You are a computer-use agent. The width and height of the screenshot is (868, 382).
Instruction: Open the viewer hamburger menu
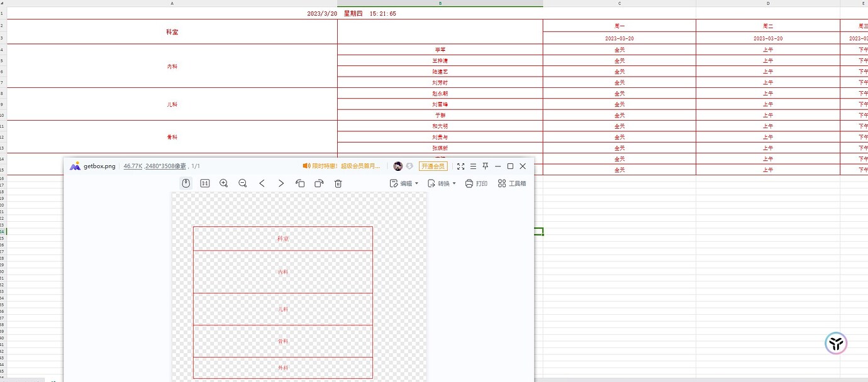(x=474, y=166)
